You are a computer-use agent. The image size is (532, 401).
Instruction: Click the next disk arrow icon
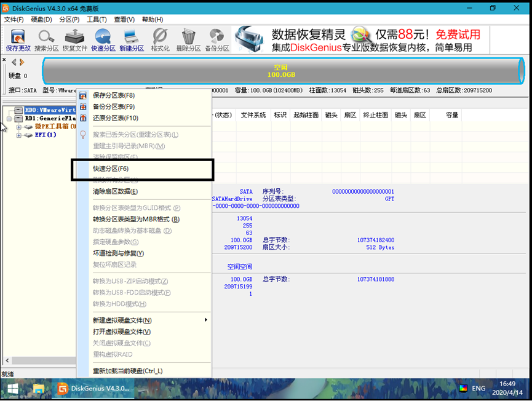click(22, 62)
